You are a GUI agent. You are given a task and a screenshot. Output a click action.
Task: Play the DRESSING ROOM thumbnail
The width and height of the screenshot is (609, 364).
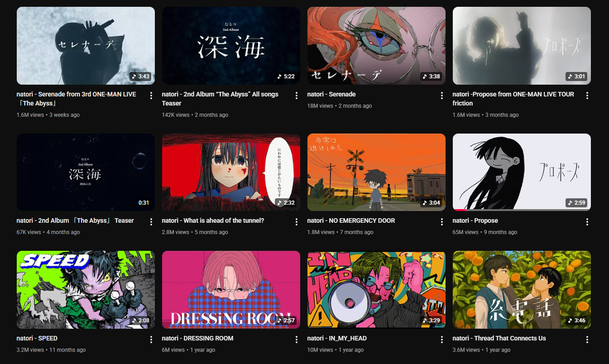pyautogui.click(x=231, y=290)
